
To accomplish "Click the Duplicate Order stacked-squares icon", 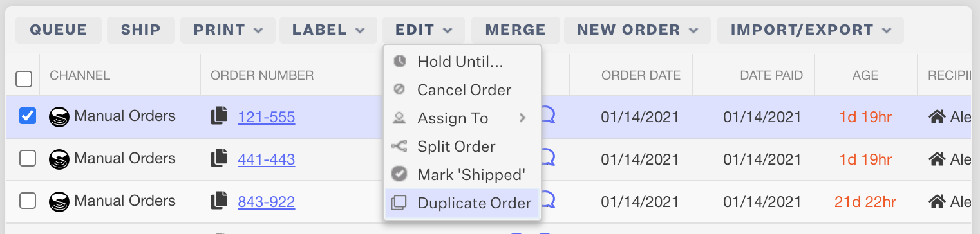I will click(399, 203).
